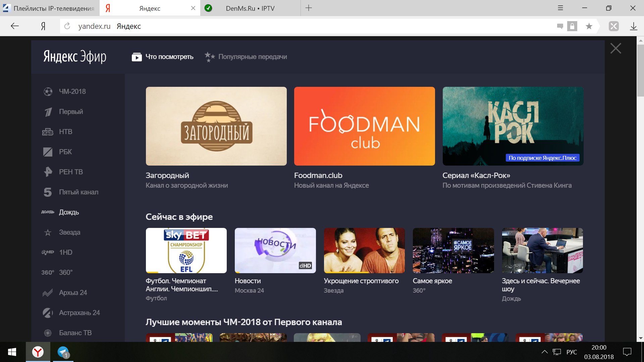The height and width of the screenshot is (362, 644).
Task: Switch to the DenMs.Ru IPTV tab
Action: [x=250, y=8]
